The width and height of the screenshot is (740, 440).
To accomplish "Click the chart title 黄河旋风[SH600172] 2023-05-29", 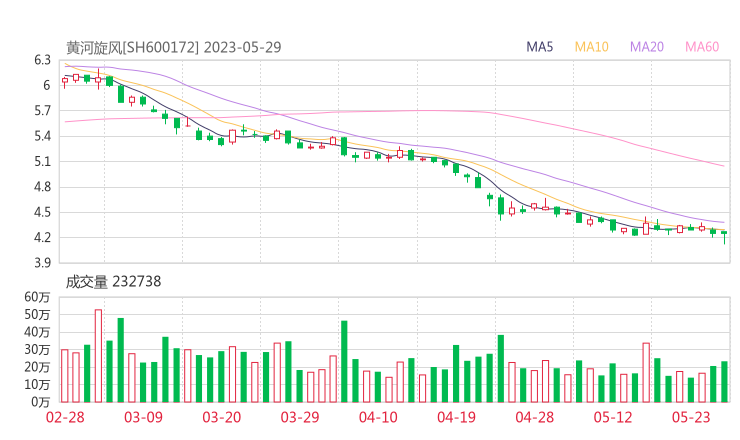I will [x=173, y=47].
